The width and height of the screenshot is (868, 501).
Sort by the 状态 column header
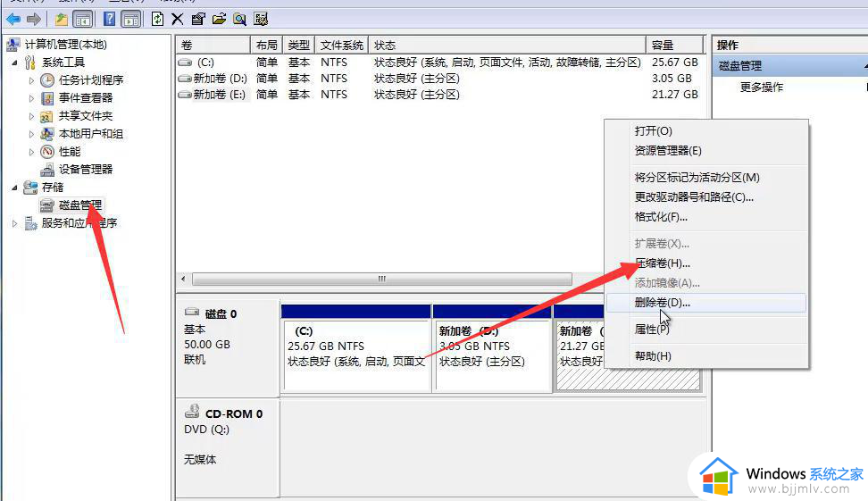507,46
